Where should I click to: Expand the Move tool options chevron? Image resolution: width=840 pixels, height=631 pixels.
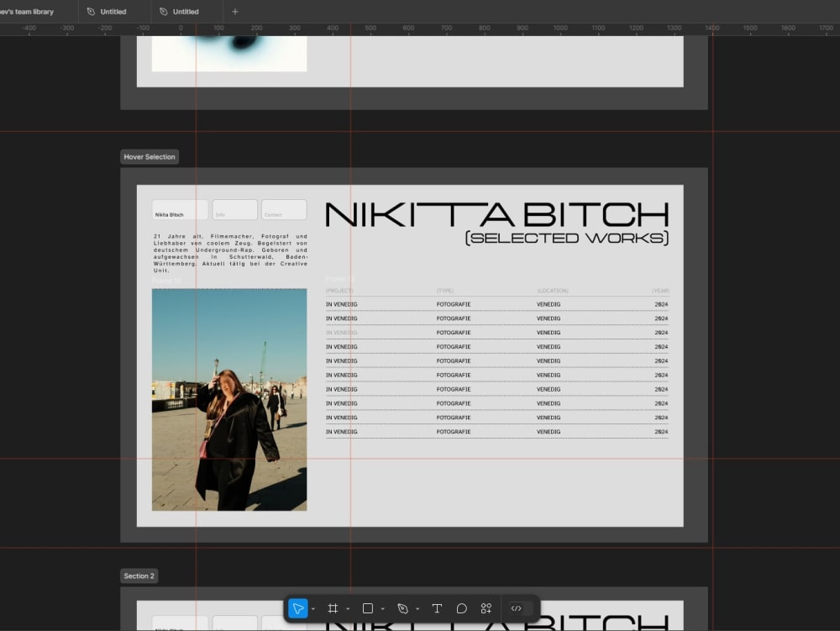312,609
